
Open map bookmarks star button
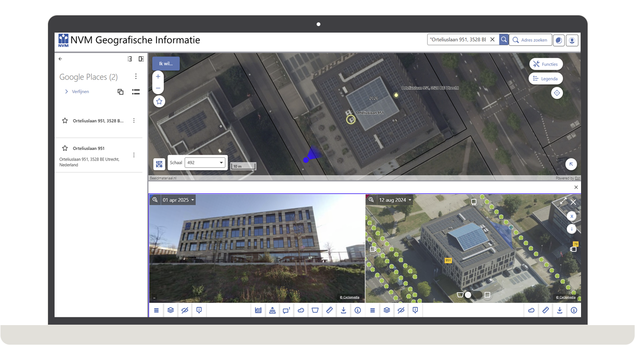coord(159,101)
